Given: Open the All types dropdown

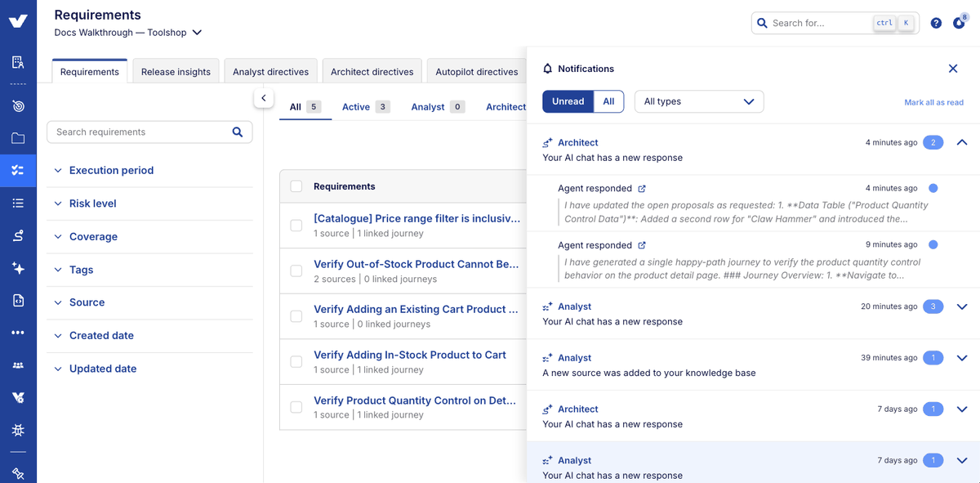Looking at the screenshot, I should (x=699, y=101).
